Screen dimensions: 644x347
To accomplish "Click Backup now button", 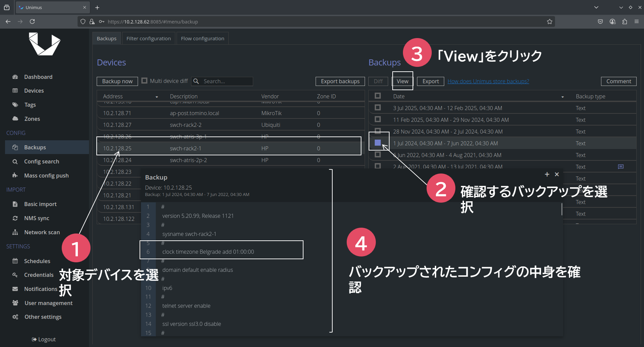I will (x=117, y=81).
